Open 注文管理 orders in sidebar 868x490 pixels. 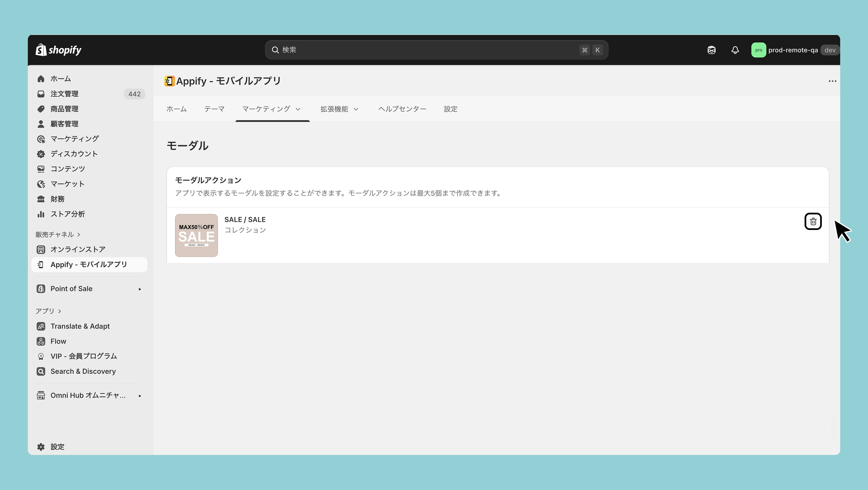(x=64, y=94)
